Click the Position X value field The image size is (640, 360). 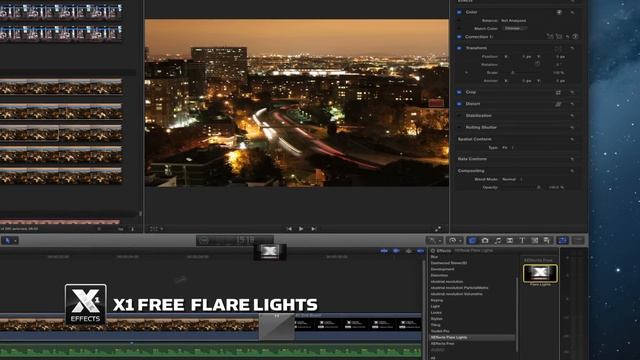click(x=527, y=57)
